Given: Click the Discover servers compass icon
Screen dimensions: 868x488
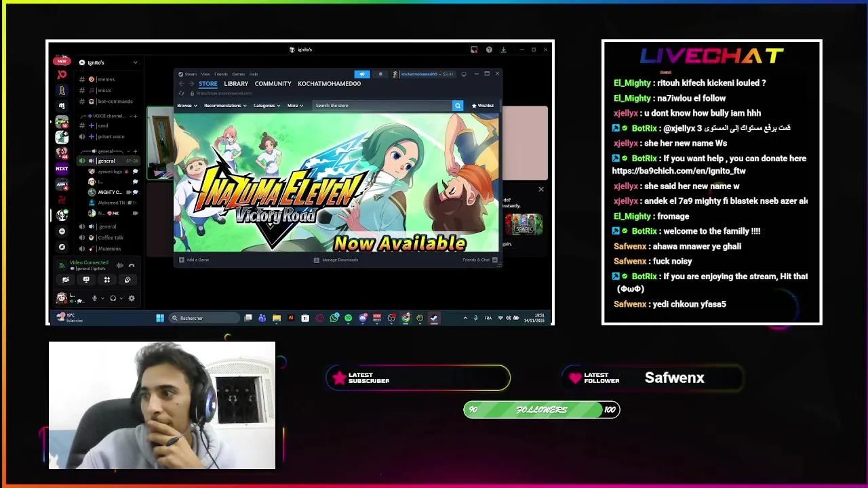Looking at the screenshot, I should [x=62, y=247].
